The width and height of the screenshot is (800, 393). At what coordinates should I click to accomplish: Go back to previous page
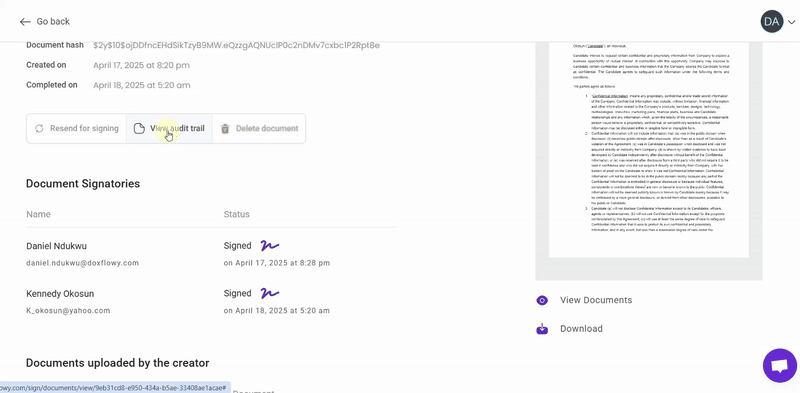pyautogui.click(x=44, y=21)
